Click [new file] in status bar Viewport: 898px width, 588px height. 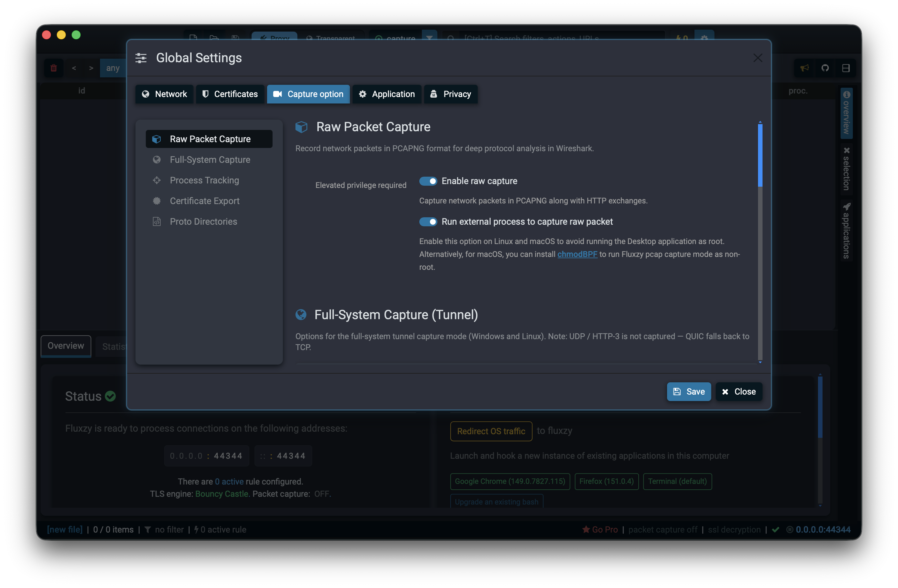[x=65, y=530]
